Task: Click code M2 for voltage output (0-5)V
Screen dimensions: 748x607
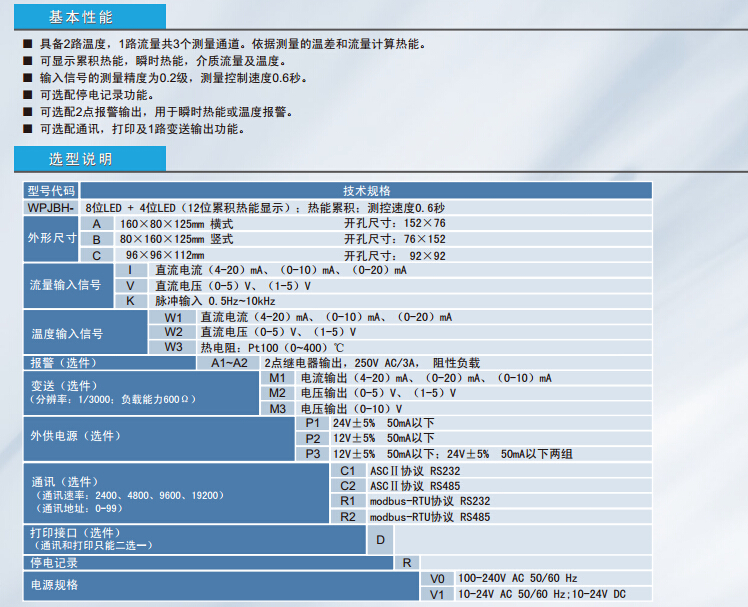Action: point(278,393)
